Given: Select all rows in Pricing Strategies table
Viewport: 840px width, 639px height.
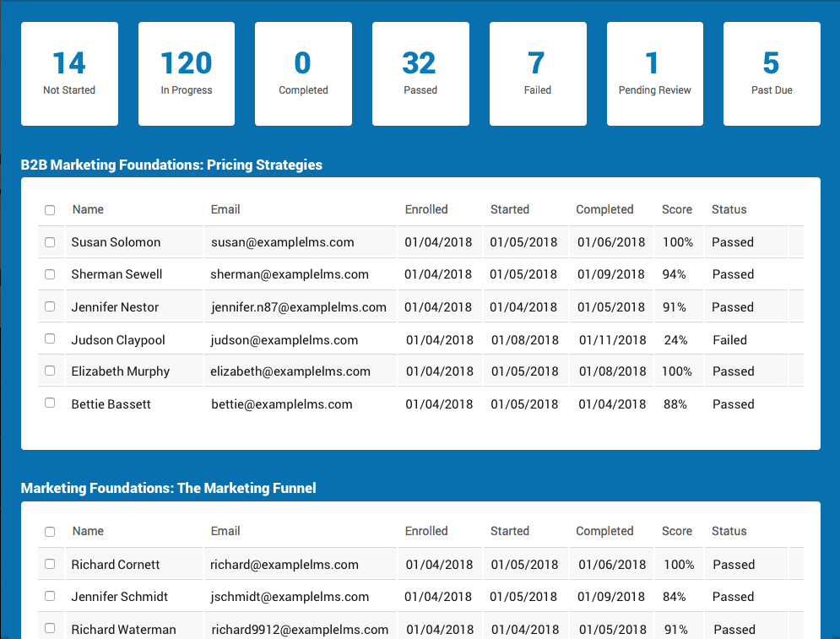Looking at the screenshot, I should point(50,210).
